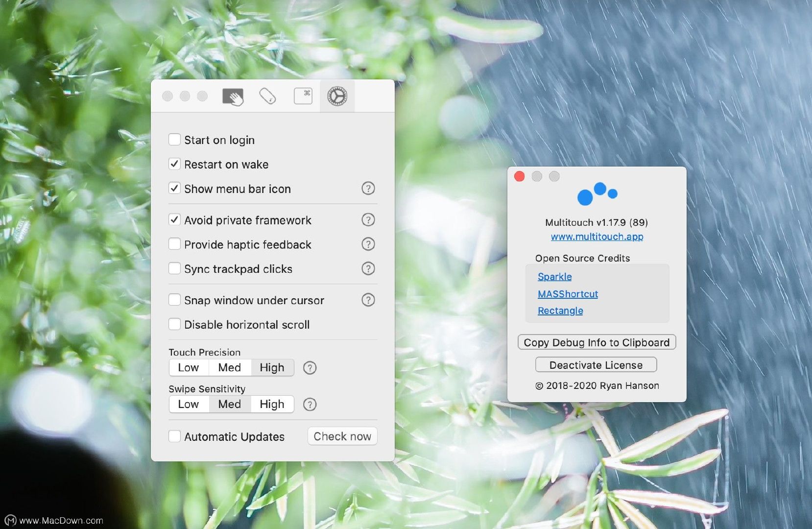
Task: Enable Disable horizontal scroll option
Action: coord(174,324)
